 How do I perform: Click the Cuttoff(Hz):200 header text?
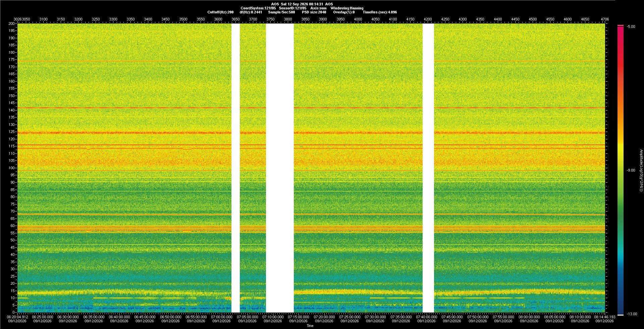coord(220,12)
